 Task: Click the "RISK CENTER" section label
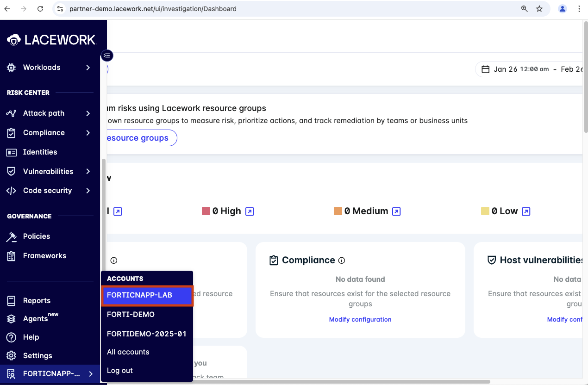click(x=28, y=93)
